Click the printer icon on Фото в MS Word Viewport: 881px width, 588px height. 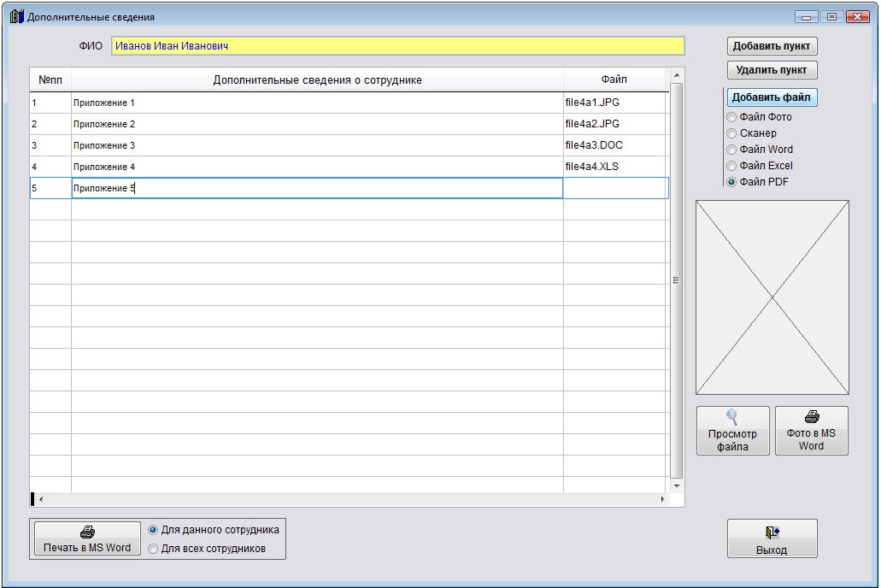[x=812, y=416]
